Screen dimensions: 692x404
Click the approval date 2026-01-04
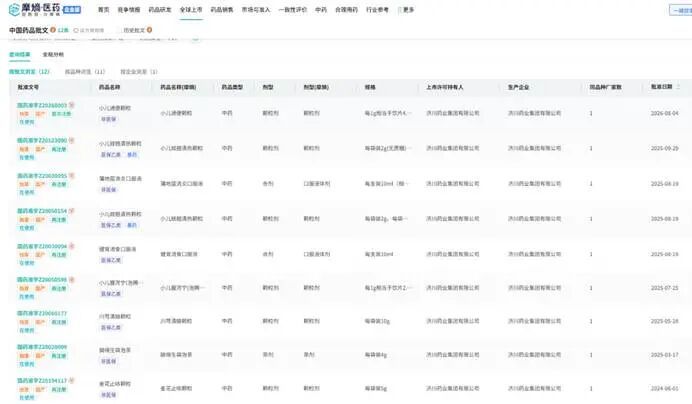coord(665,113)
